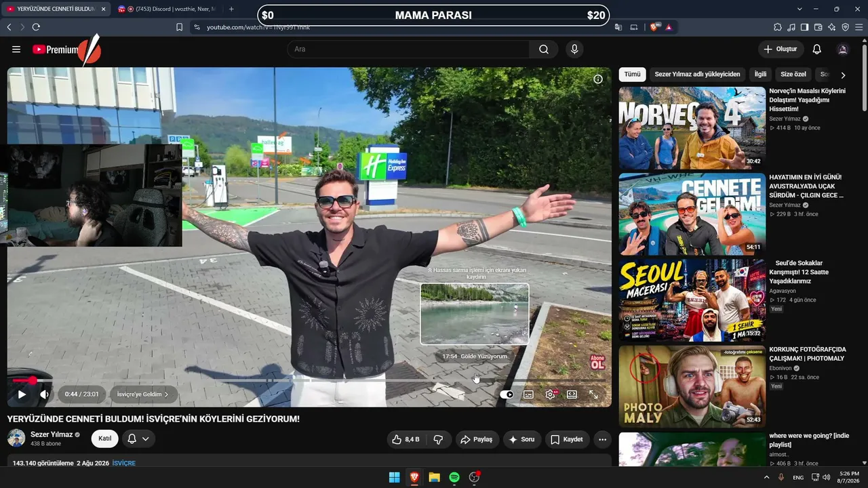Screen dimensions: 868x488
Task: Open the Soru ask button
Action: 521,439
